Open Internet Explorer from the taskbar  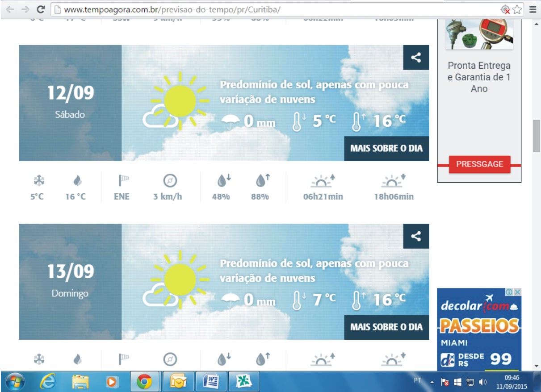(x=48, y=382)
